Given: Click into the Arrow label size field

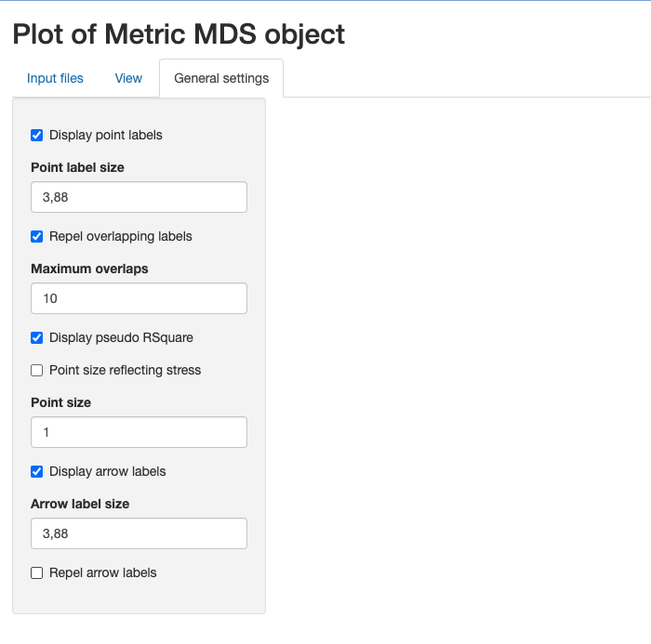Looking at the screenshot, I should coord(139,533).
